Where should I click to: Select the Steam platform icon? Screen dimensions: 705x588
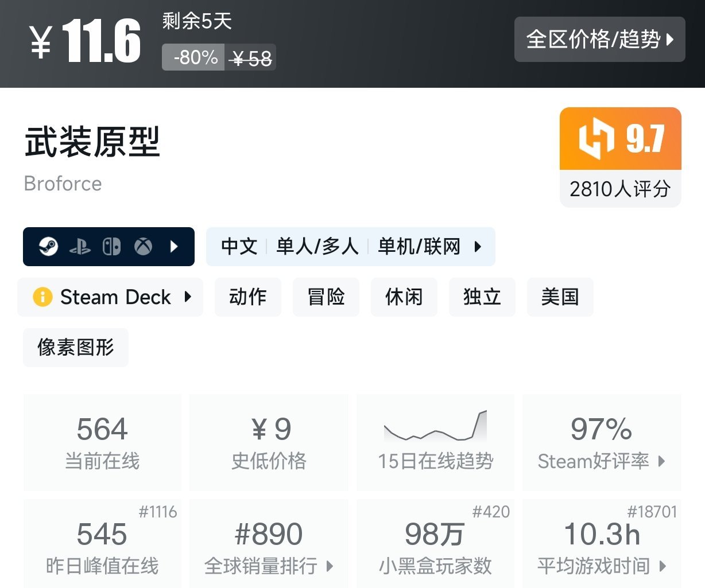(49, 247)
